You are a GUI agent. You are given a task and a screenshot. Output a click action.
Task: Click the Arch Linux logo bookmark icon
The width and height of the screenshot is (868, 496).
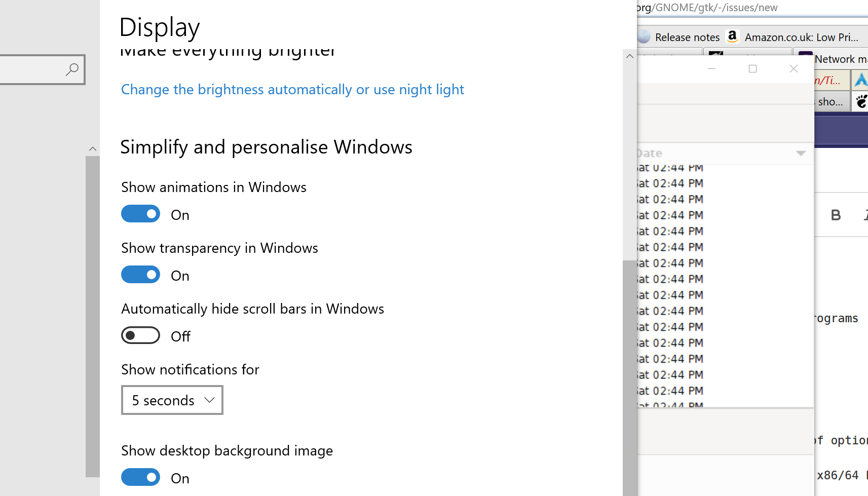[x=860, y=80]
